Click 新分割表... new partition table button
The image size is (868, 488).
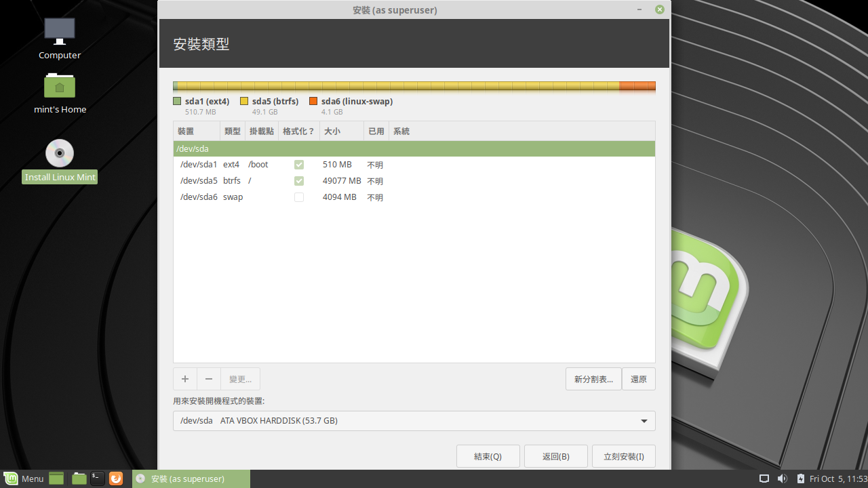[594, 379]
